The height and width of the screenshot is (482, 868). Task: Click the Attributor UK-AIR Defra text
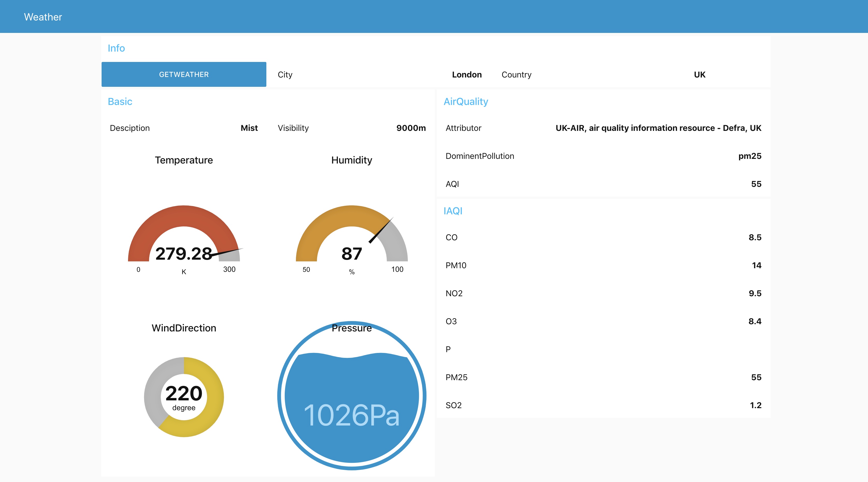[658, 128]
